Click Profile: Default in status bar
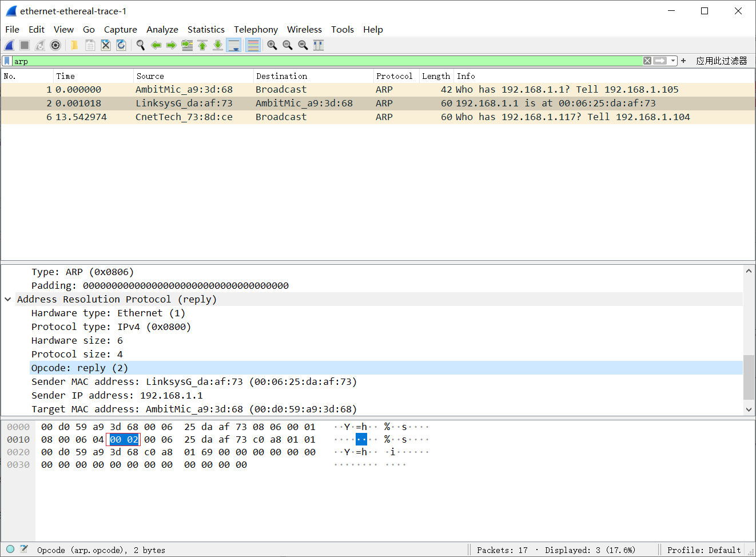The width and height of the screenshot is (756, 557). click(704, 550)
